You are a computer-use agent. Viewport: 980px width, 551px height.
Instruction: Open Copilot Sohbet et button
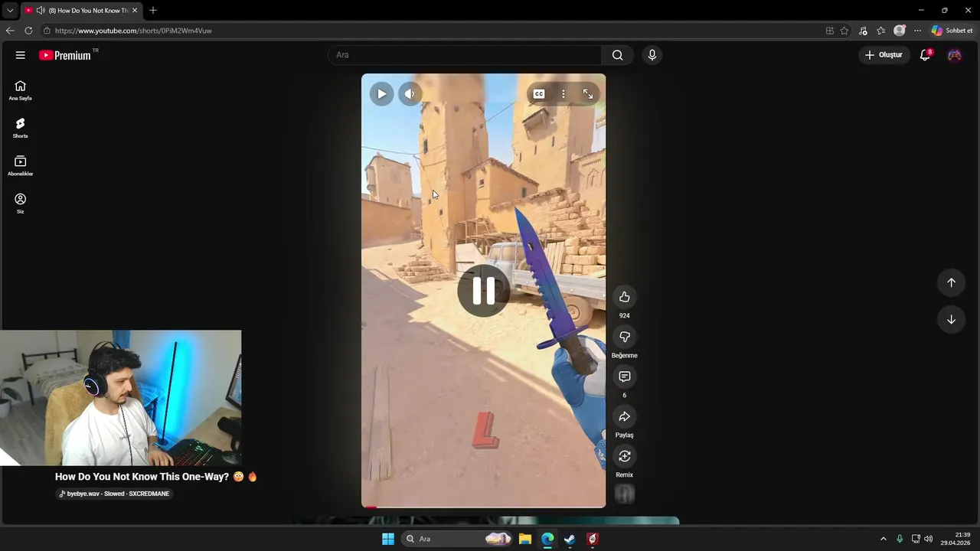coord(952,31)
